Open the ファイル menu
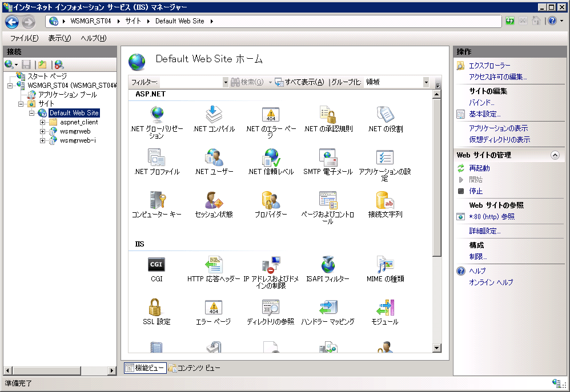The width and height of the screenshot is (570, 392). (x=24, y=38)
